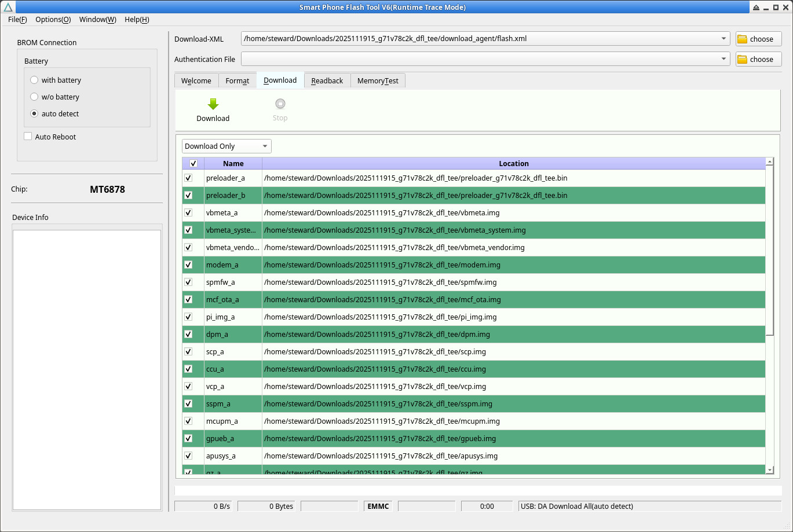Click the modem_a image location cell
This screenshot has height=532, width=793.
click(x=513, y=265)
